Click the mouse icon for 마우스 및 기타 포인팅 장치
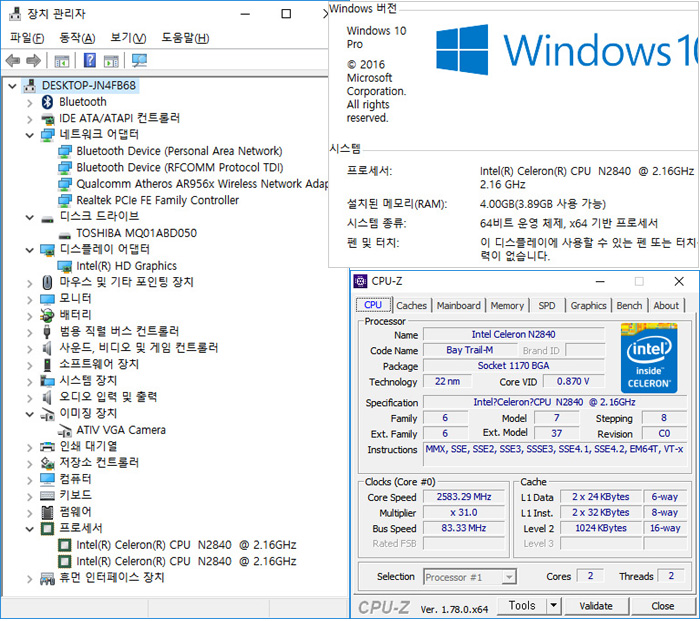Image resolution: width=700 pixels, height=621 pixels. (47, 283)
